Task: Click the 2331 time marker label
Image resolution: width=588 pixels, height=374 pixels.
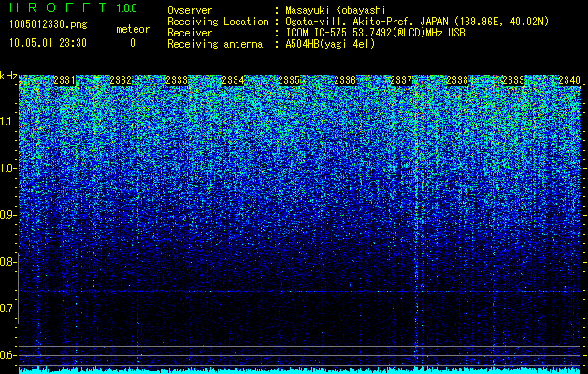Action: click(65, 80)
